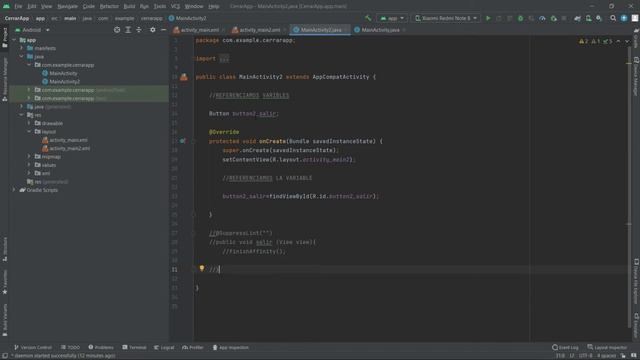
Task: Open the Xiaomi Redmi Note device dropdown
Action: (x=445, y=18)
